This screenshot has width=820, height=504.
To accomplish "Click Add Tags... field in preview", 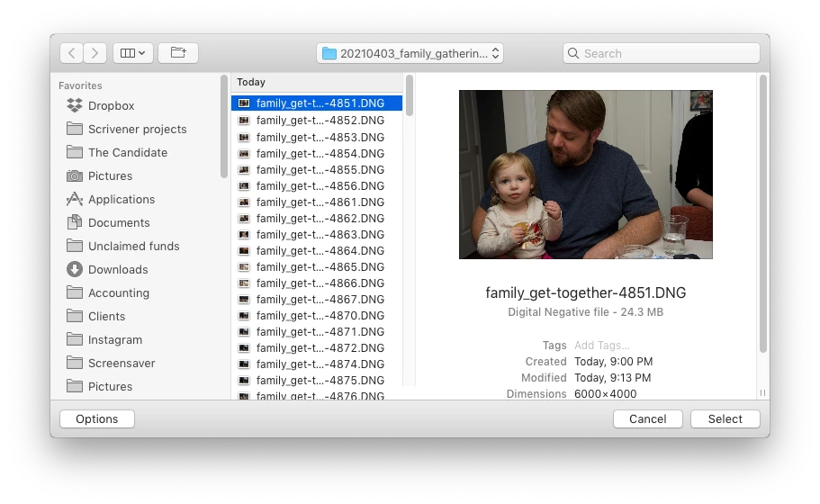I will pyautogui.click(x=602, y=346).
